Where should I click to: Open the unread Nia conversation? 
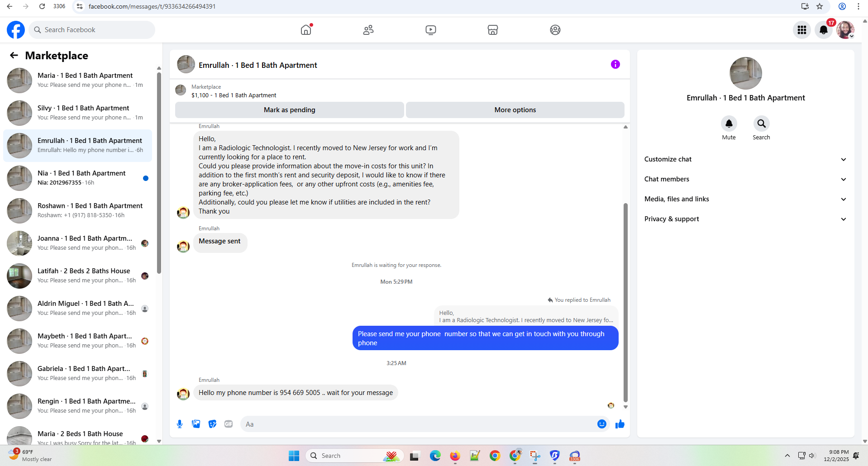tap(78, 178)
